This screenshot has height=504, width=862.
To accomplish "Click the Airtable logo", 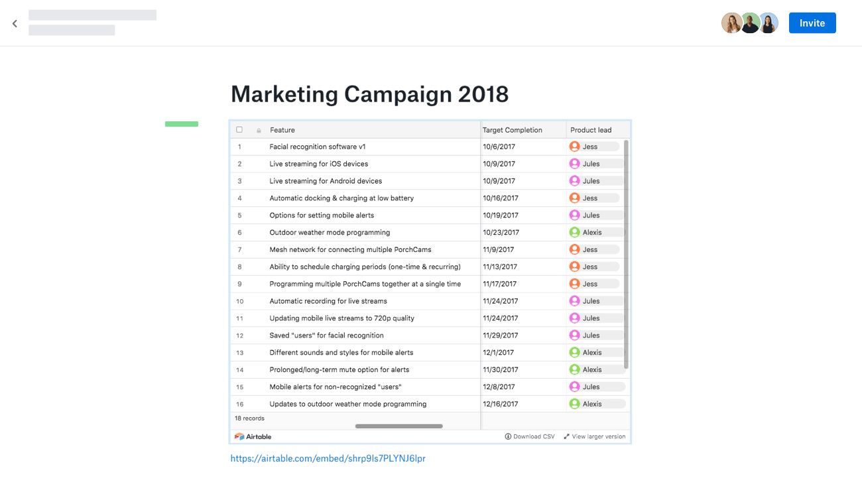I will click(253, 436).
